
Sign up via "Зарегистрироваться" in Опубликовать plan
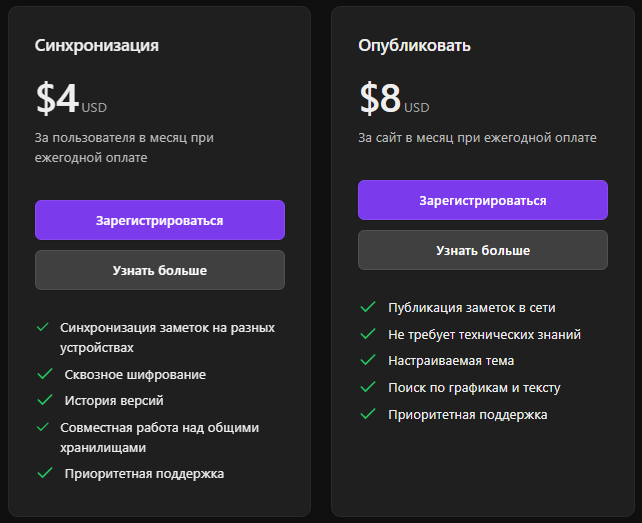(482, 200)
